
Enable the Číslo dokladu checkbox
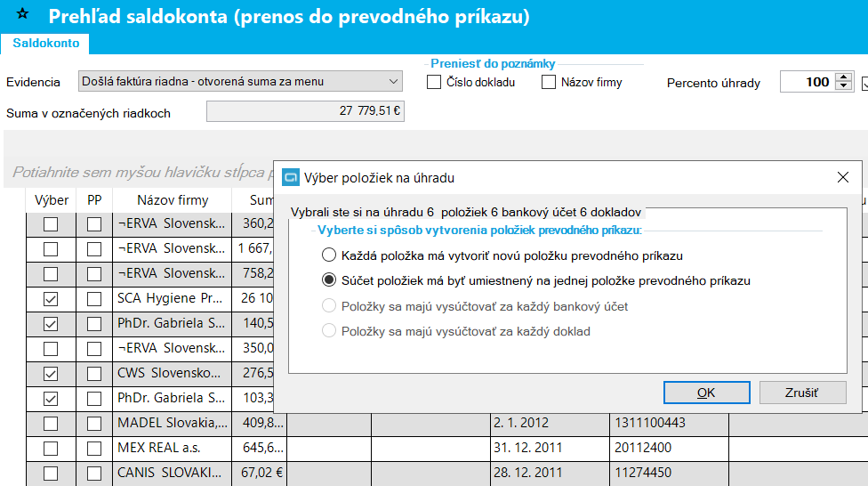coord(434,83)
